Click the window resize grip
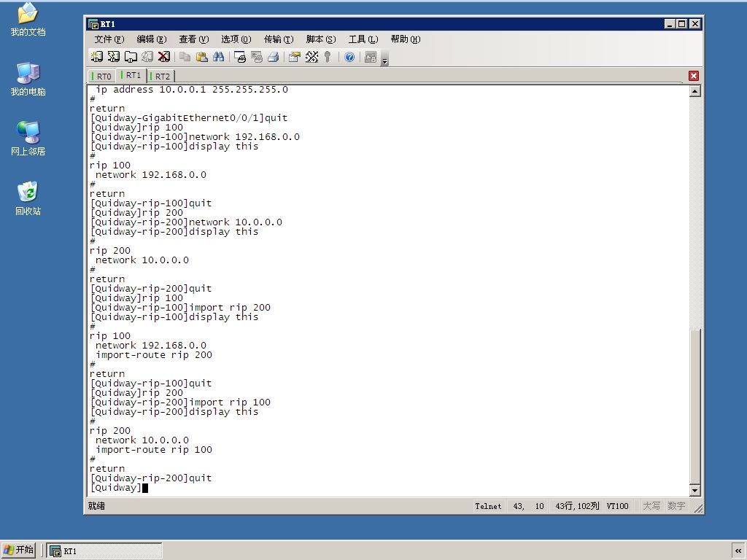The image size is (747, 560). [698, 508]
